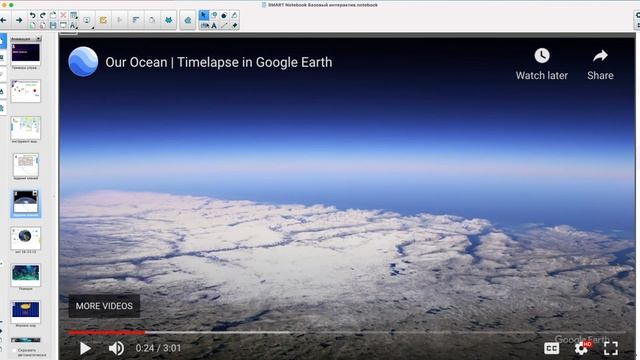Save the notebook with floppy disk icon
The width and height of the screenshot is (640, 360).
(x=53, y=25)
